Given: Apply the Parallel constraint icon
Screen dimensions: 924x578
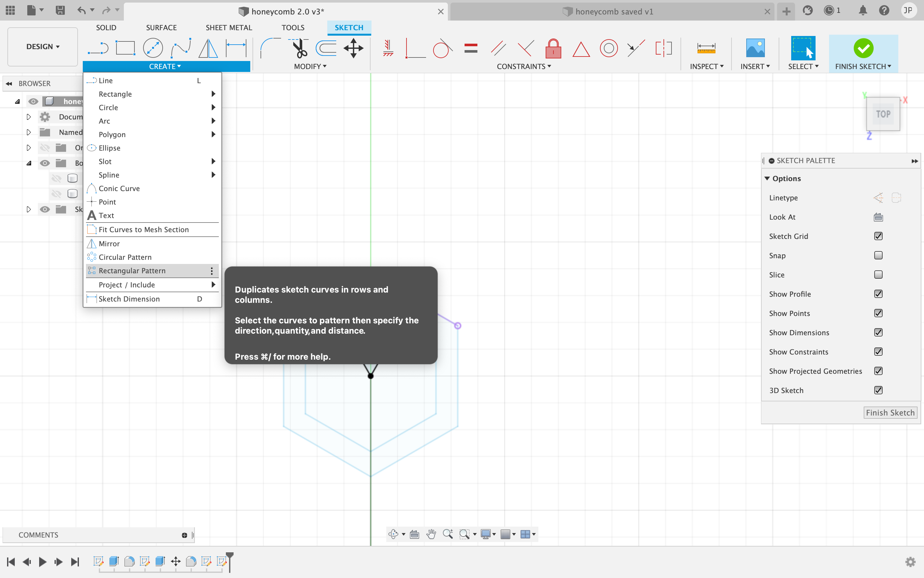Looking at the screenshot, I should pos(498,48).
